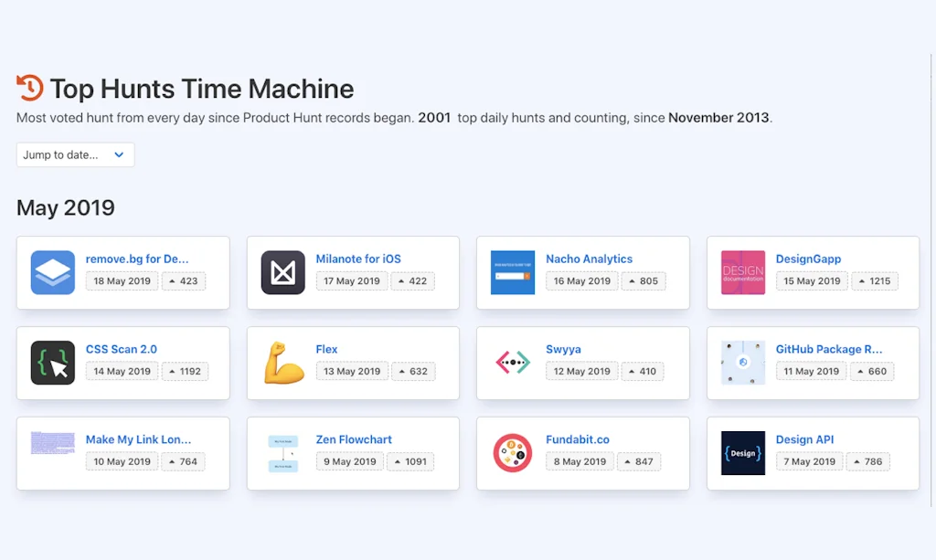Viewport: 936px width, 560px height.
Task: Select the GitHub Package Registry icon
Action: (x=742, y=362)
